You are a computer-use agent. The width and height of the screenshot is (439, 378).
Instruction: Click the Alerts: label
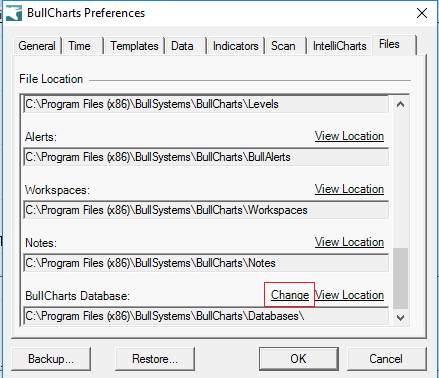(41, 137)
